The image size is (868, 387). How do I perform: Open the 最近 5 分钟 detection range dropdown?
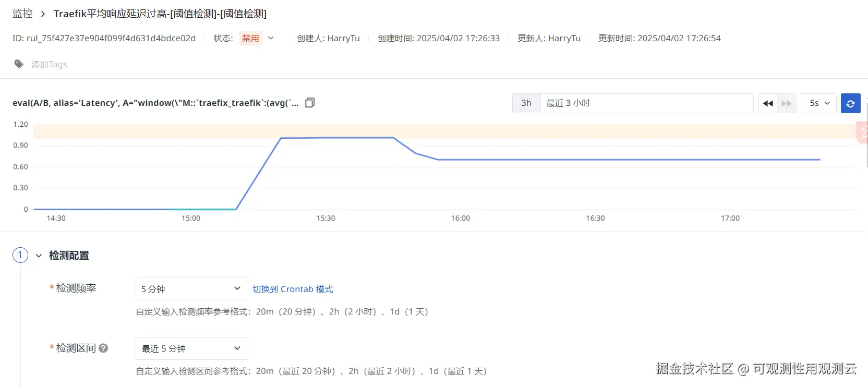point(192,348)
